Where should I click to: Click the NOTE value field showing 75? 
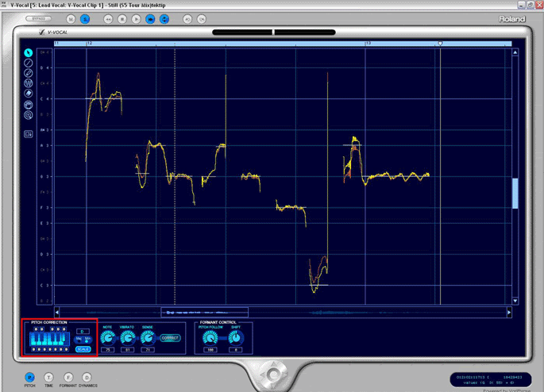[108, 350]
